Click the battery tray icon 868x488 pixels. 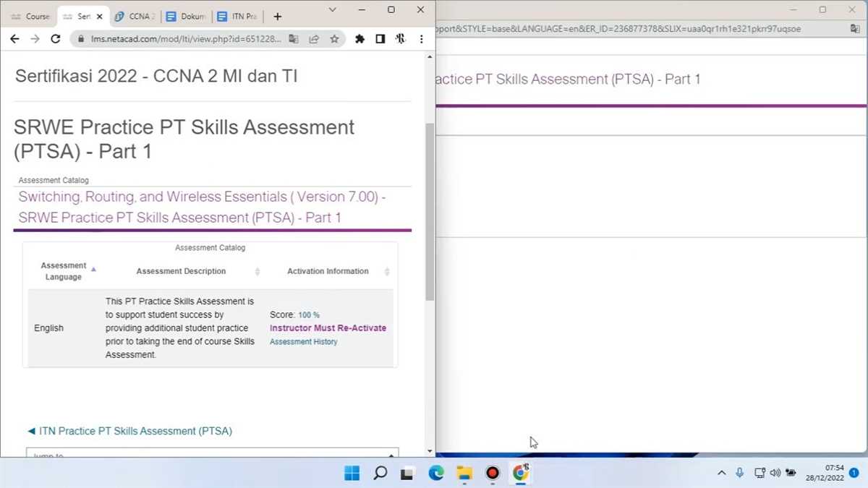pos(791,474)
